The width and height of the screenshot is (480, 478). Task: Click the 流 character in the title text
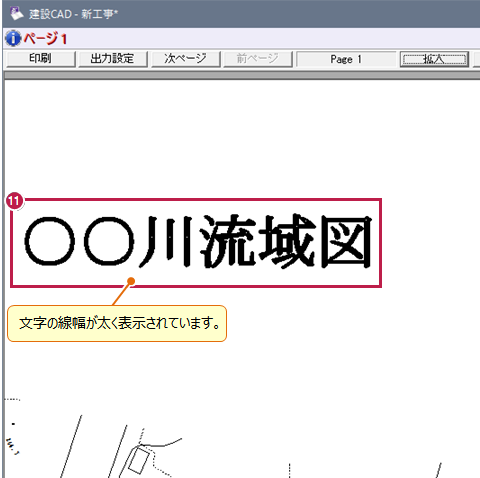pos(228,241)
